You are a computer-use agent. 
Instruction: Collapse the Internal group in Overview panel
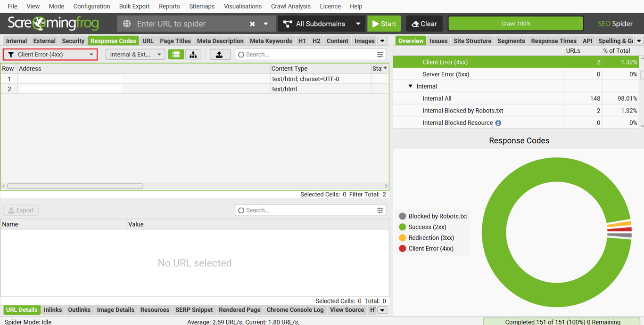tap(411, 86)
